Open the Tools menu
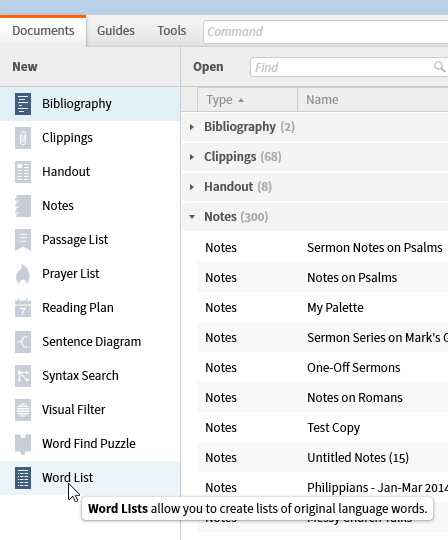 pos(171,31)
